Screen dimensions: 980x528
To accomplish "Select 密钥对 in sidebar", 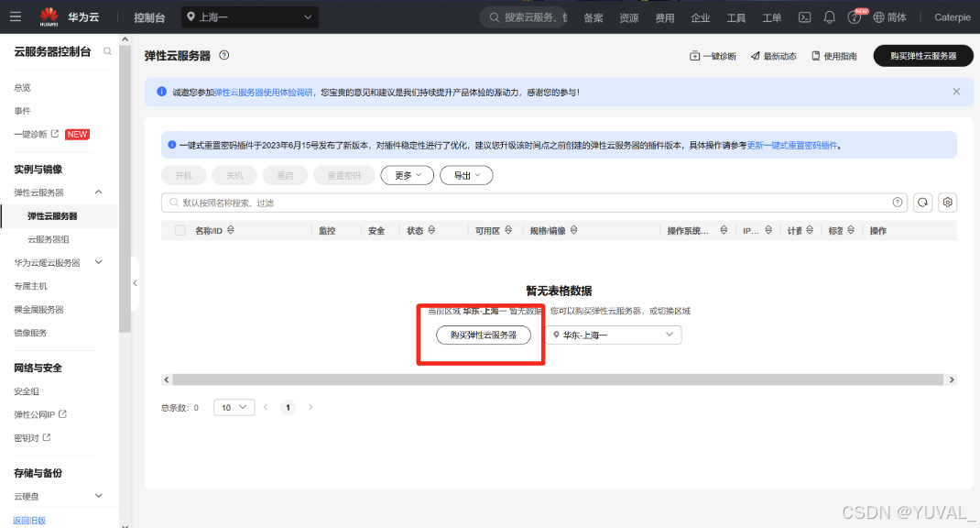I will (27, 438).
